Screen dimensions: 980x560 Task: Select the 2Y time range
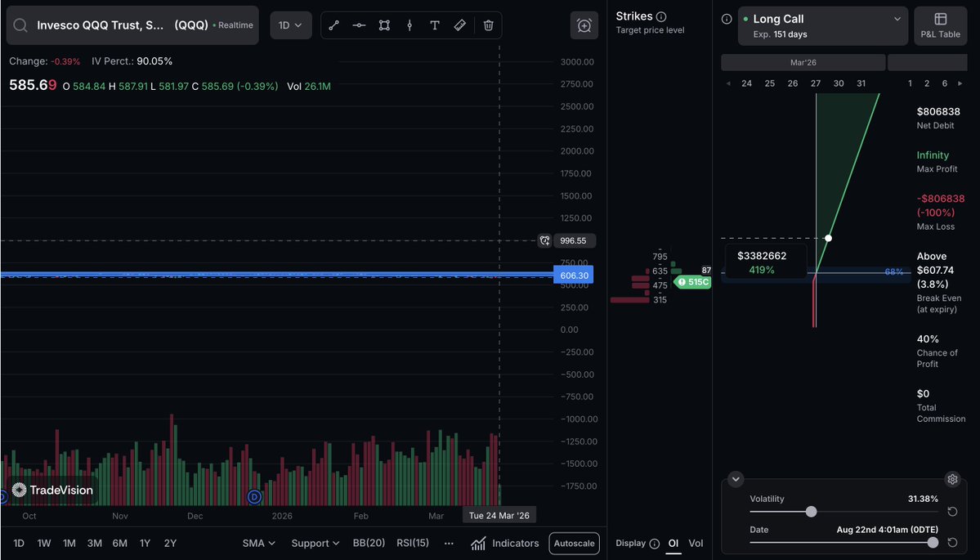170,543
